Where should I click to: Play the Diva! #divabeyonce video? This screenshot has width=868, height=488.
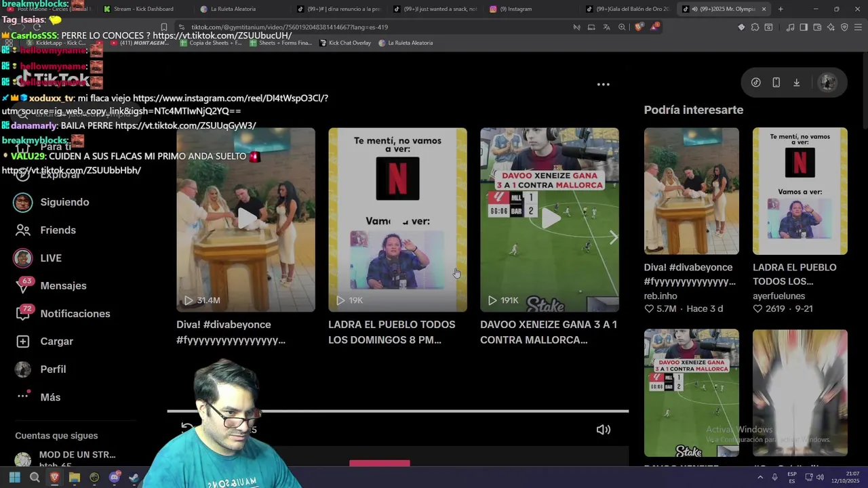[245, 220]
